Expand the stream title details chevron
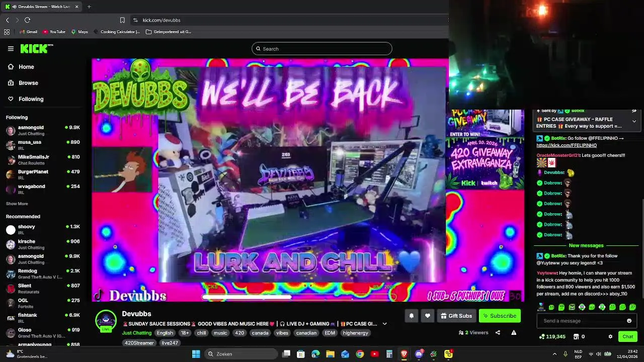The height and width of the screenshot is (362, 644). pyautogui.click(x=384, y=324)
